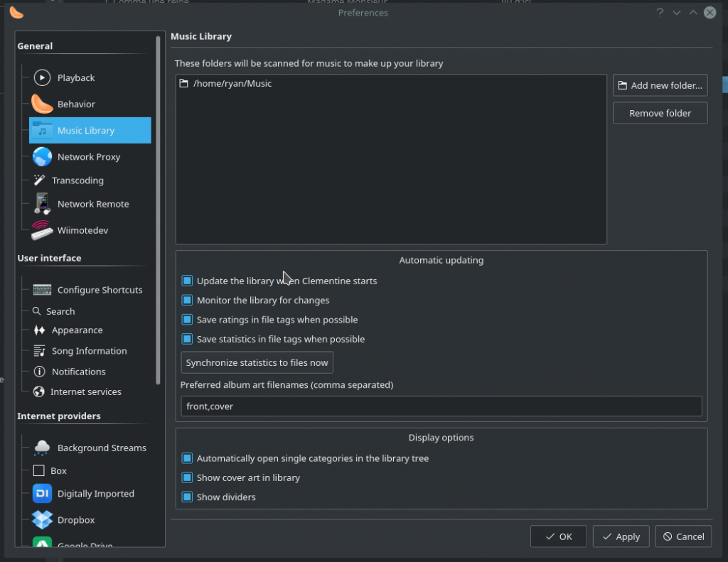Click the Notifications info icon
This screenshot has height=562, width=728.
(39, 372)
